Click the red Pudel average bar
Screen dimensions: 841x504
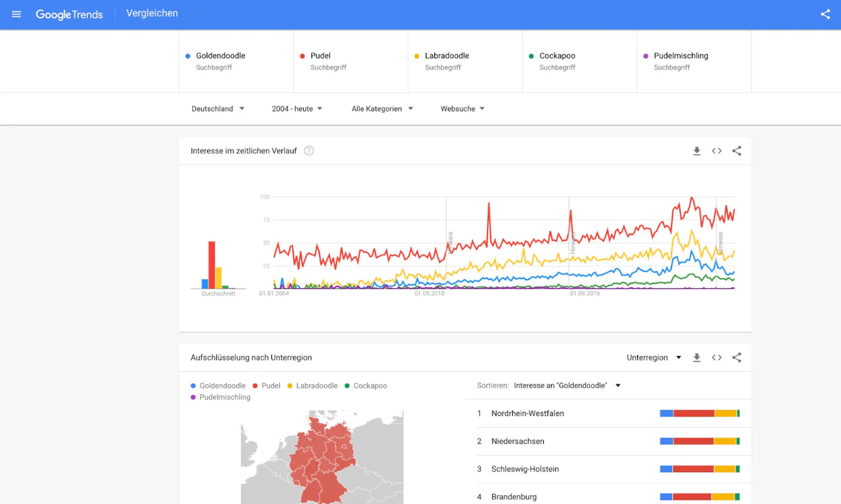pyautogui.click(x=211, y=265)
